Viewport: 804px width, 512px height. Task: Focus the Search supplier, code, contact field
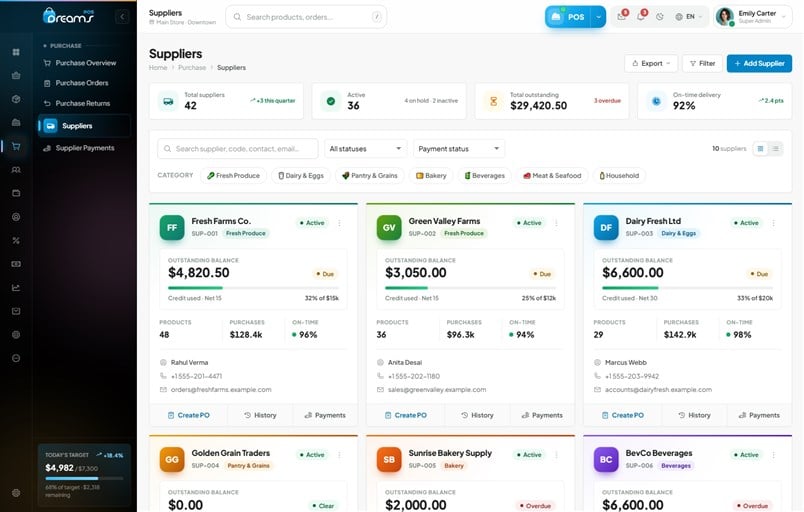click(237, 149)
